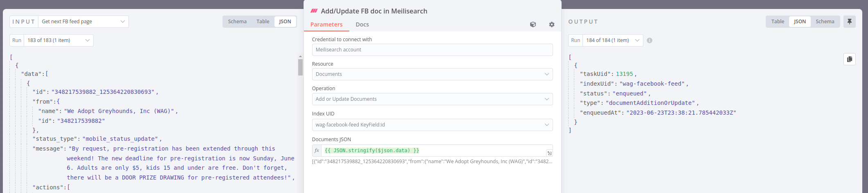Image resolution: width=868 pixels, height=193 pixels.
Task: Copy output JSON to clipboard
Action: (849, 59)
